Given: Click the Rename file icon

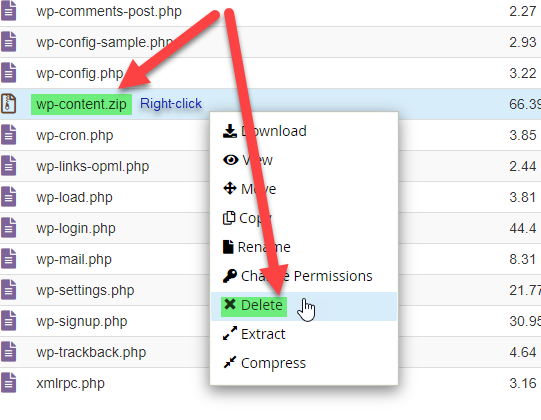Looking at the screenshot, I should tap(228, 247).
